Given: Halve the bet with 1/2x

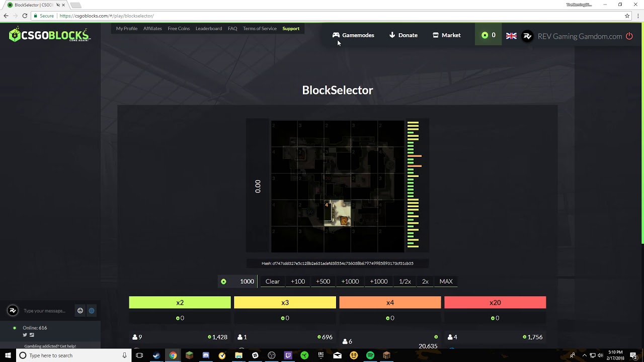Looking at the screenshot, I should (405, 282).
